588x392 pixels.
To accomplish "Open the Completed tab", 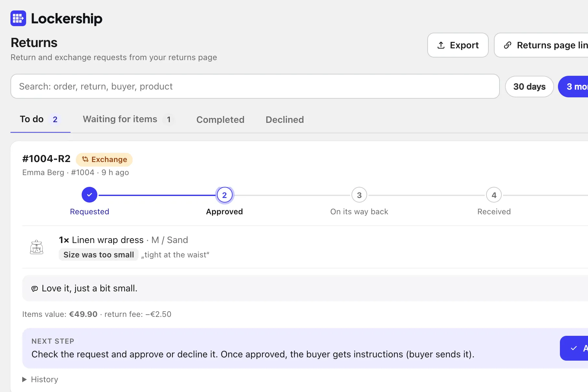I will (220, 120).
